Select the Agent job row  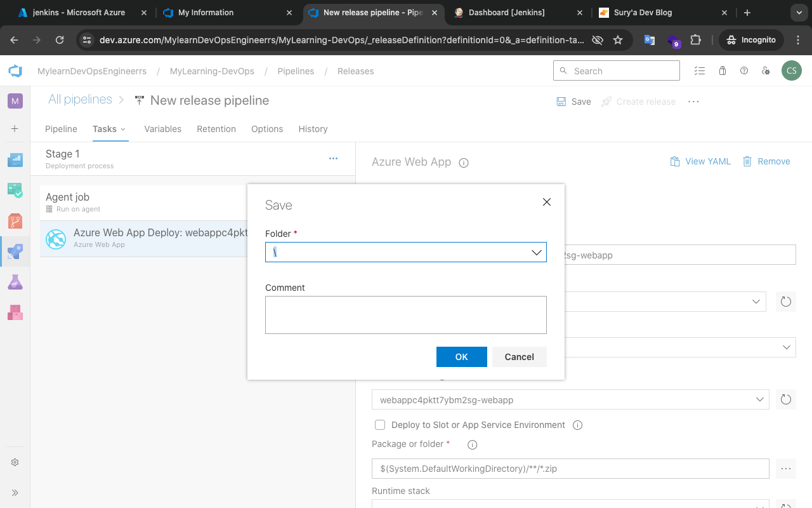[143, 203]
